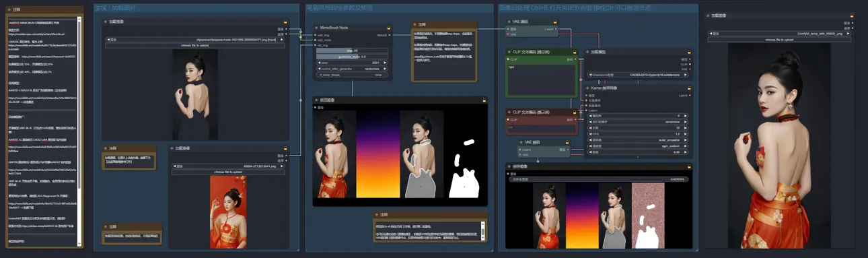Click the lock icon on save image node
868x258 pixels.
click(689, 167)
